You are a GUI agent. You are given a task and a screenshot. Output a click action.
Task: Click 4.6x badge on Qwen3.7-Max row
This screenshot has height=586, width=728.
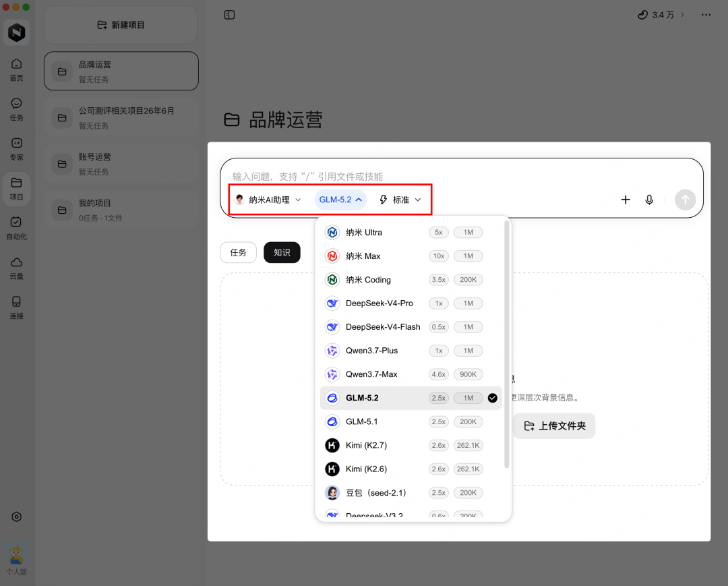(439, 374)
